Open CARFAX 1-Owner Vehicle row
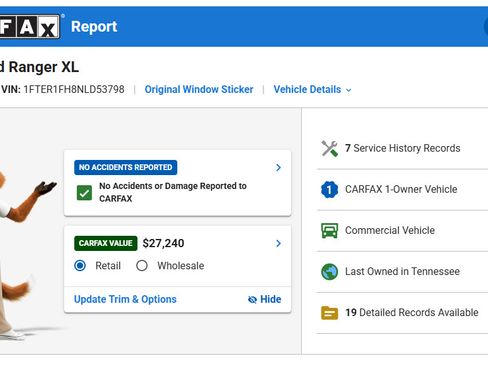Image resolution: width=488 pixels, height=366 pixels. (402, 190)
